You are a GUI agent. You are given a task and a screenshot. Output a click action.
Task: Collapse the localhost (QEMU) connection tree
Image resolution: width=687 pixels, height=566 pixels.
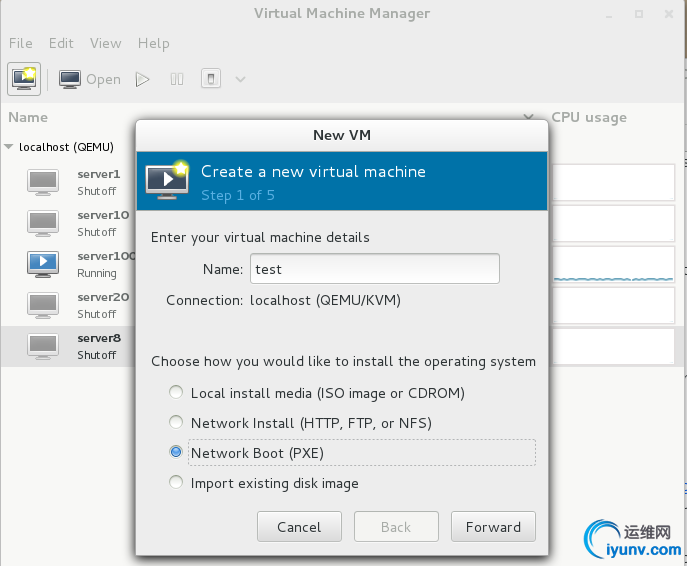(9, 147)
